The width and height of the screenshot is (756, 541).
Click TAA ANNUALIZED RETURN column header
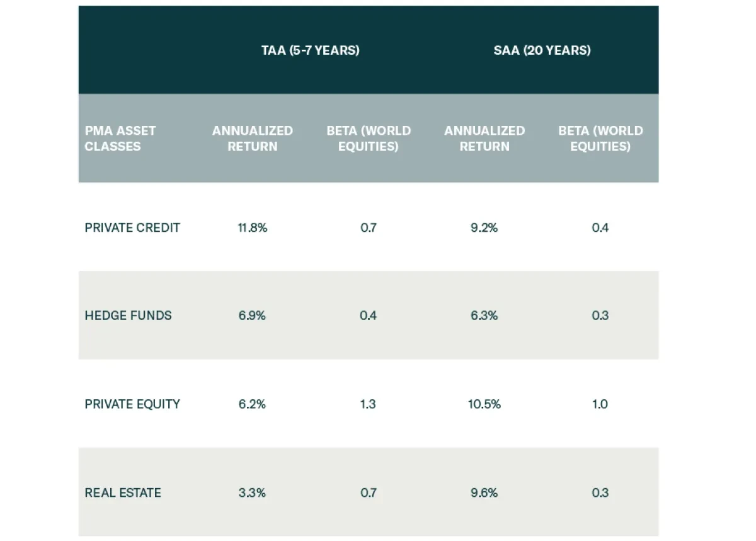pos(252,139)
